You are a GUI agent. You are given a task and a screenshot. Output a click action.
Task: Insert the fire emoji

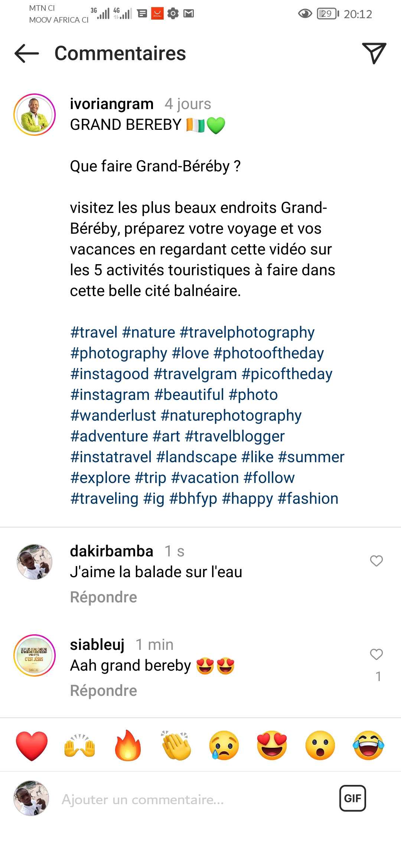tap(128, 746)
